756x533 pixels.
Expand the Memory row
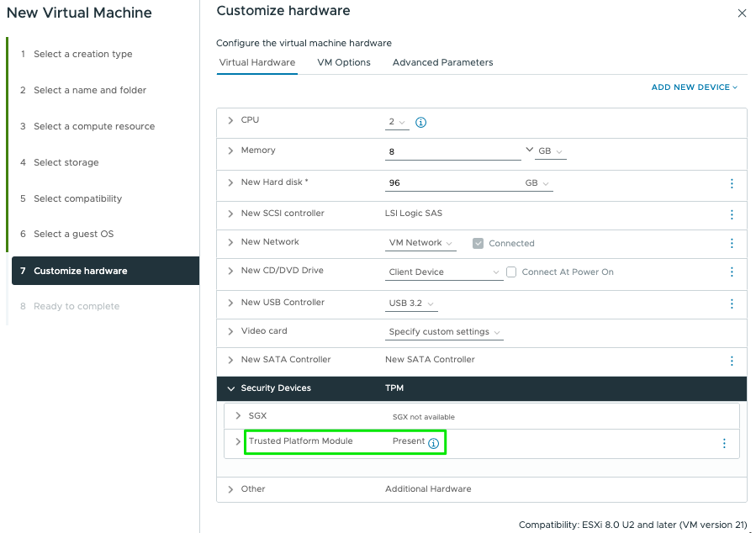click(x=230, y=150)
